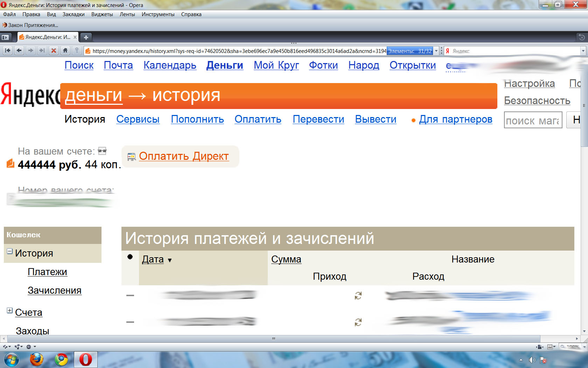Click the Fast Forward navigation button
This screenshot has width=588, height=368.
[x=42, y=51]
